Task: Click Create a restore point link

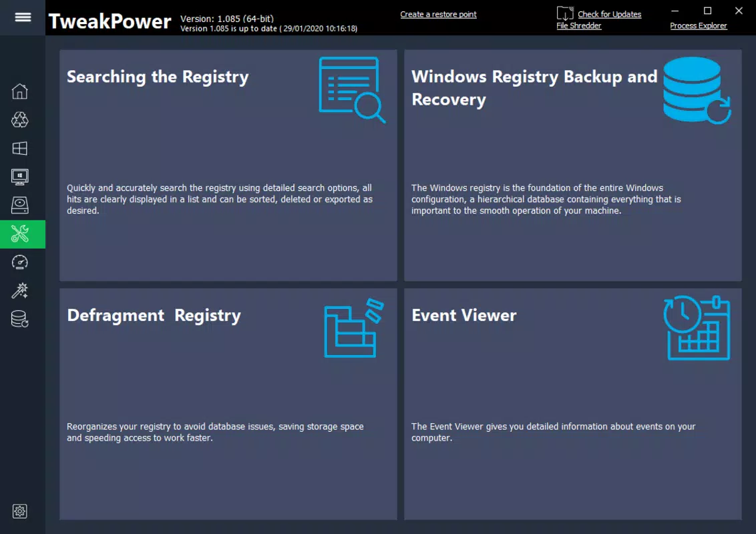Action: point(438,15)
